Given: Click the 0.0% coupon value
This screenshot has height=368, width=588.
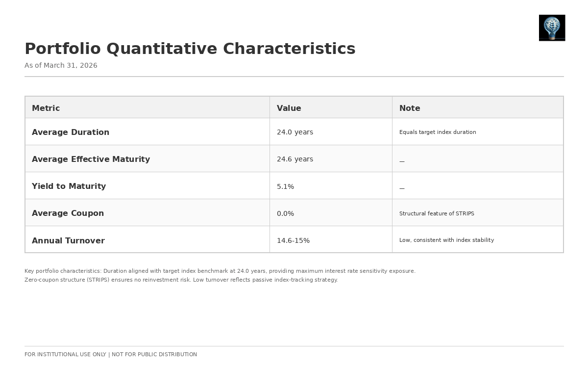Looking at the screenshot, I should coord(285,214).
